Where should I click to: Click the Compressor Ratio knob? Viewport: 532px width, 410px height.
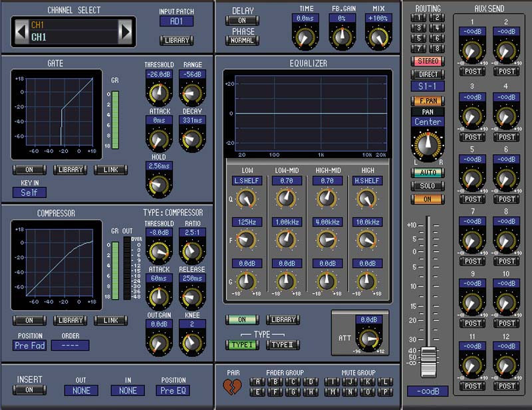pos(192,251)
